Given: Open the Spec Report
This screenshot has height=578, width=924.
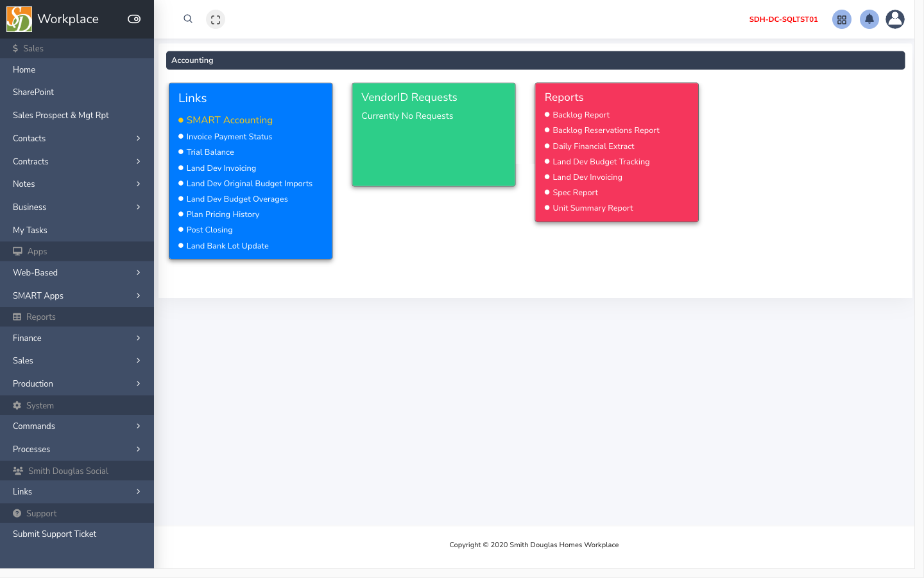Looking at the screenshot, I should 575,193.
